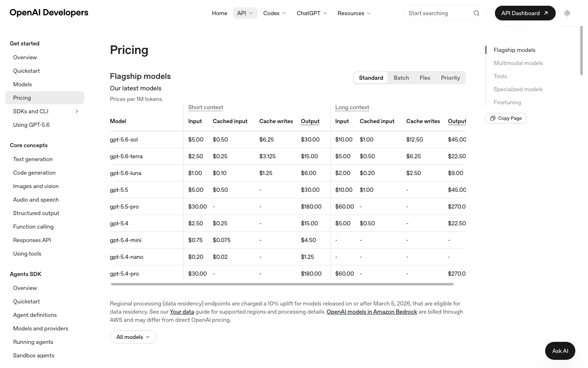Switch to the Flex pricing tab
Viewport: 588px width, 368px height.
point(425,78)
